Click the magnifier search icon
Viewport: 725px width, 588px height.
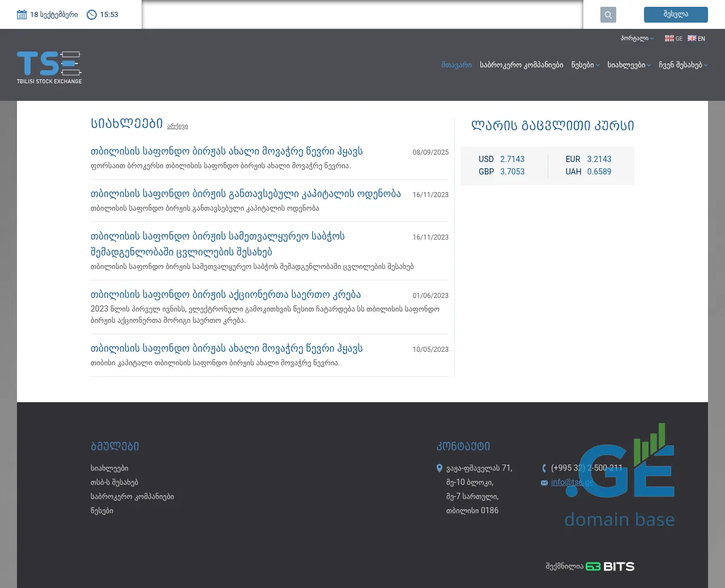(x=608, y=15)
